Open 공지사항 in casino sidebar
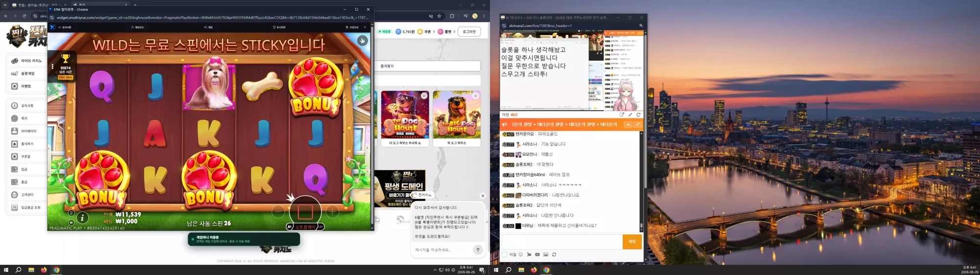The width and height of the screenshot is (980, 275). (27, 106)
